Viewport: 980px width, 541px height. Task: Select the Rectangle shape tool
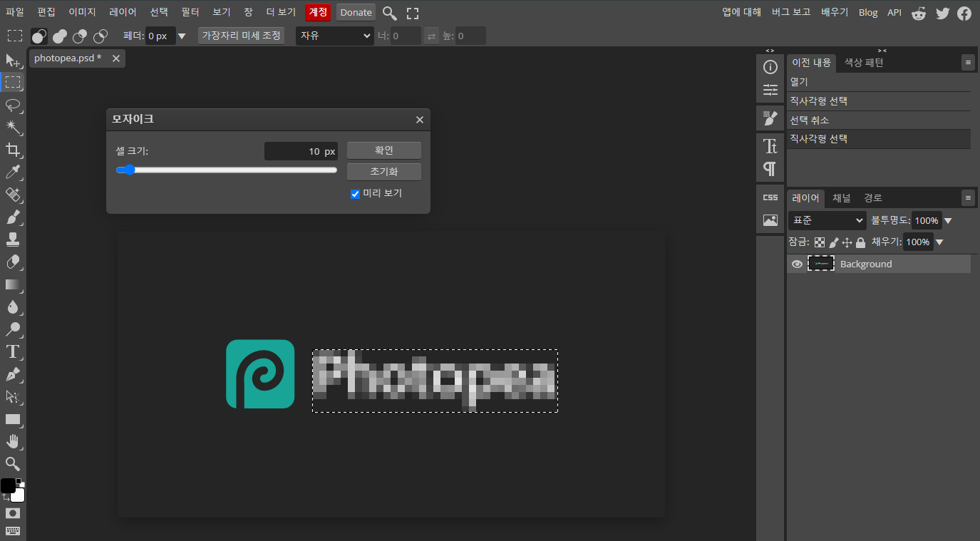click(13, 419)
